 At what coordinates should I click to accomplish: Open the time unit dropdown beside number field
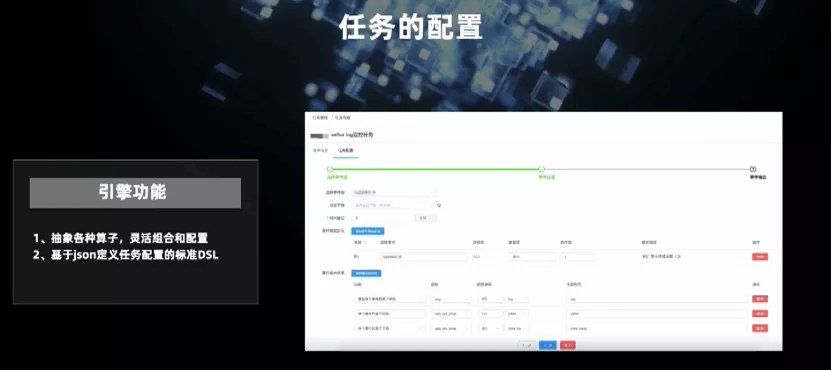[426, 218]
